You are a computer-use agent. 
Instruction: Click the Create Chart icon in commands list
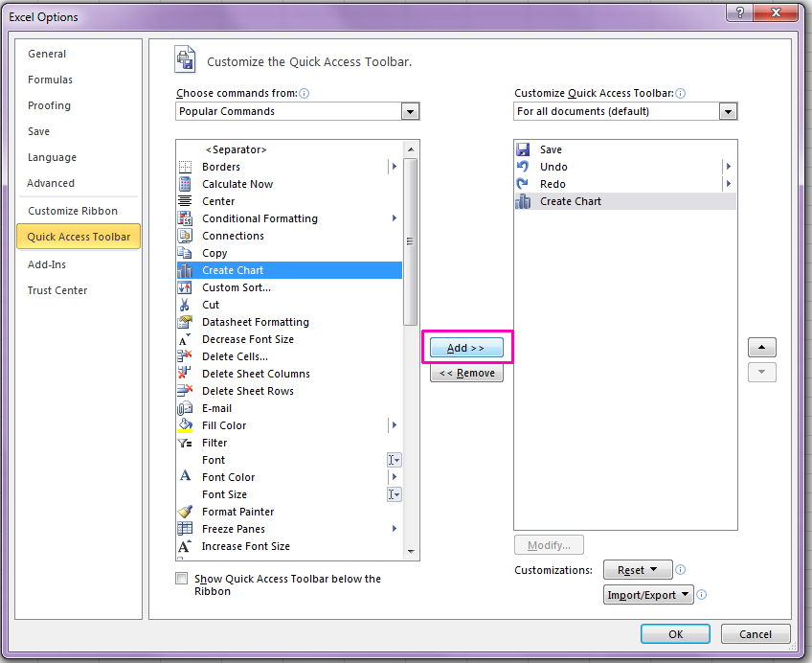pyautogui.click(x=185, y=270)
